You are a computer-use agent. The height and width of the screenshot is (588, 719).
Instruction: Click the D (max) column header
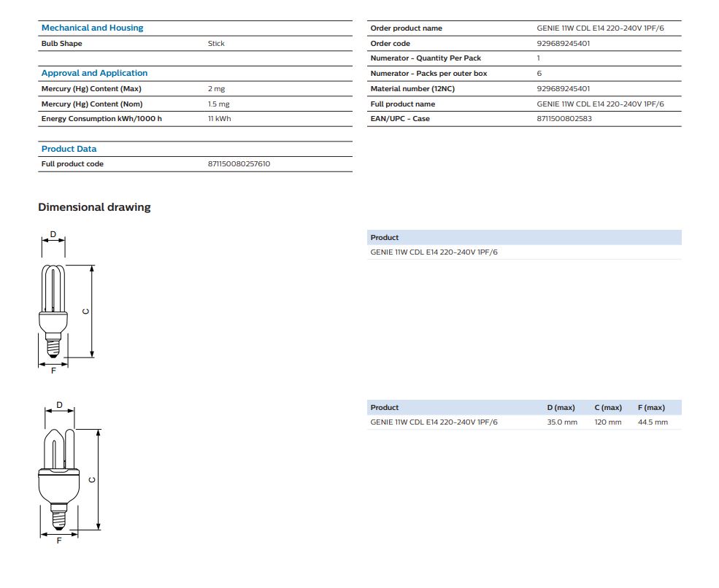pos(561,407)
